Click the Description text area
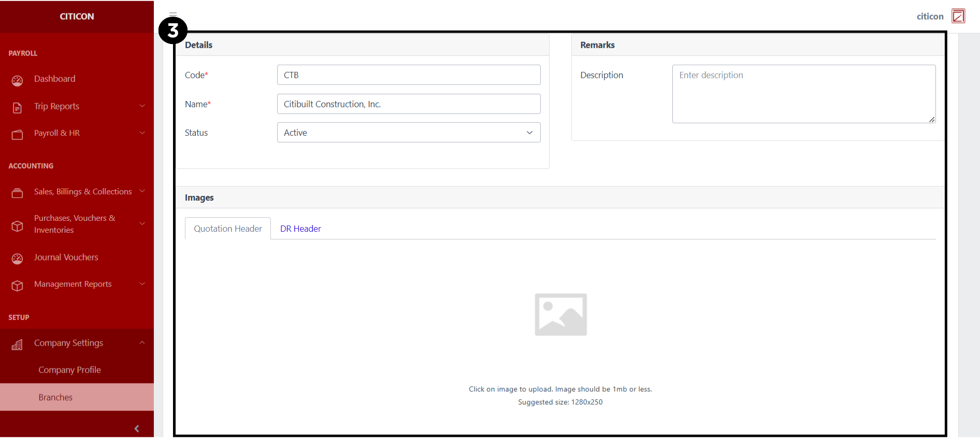The width and height of the screenshot is (980, 438). (x=803, y=94)
